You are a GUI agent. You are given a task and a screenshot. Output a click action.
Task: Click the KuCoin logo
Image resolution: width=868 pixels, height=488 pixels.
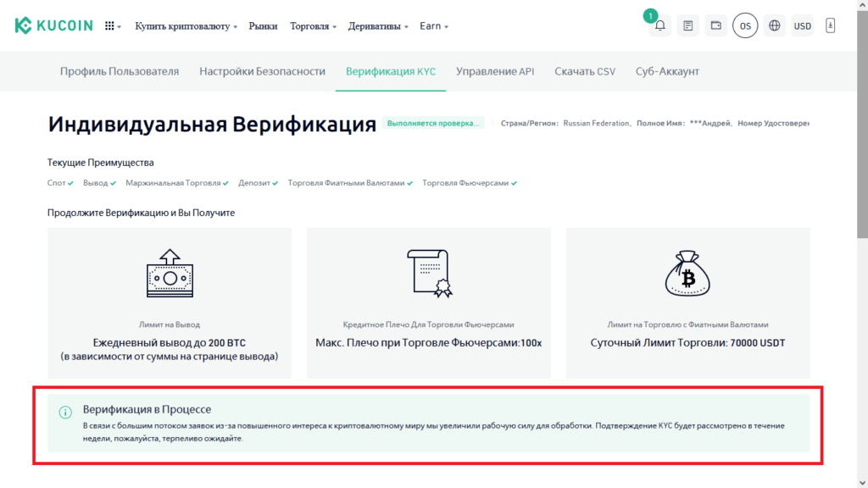[53, 24]
